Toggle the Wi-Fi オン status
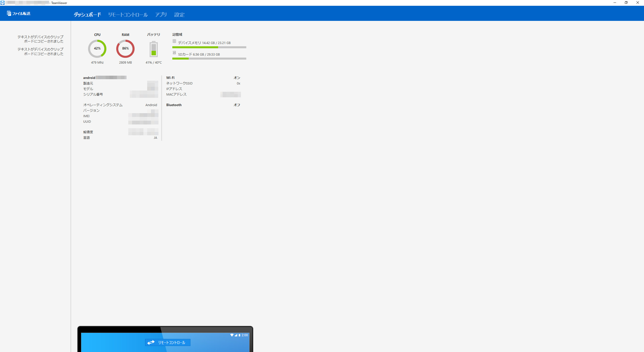 [x=237, y=78]
